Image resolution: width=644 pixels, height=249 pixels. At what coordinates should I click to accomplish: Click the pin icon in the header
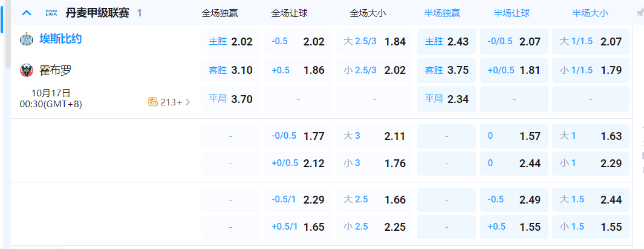tap(640, 13)
